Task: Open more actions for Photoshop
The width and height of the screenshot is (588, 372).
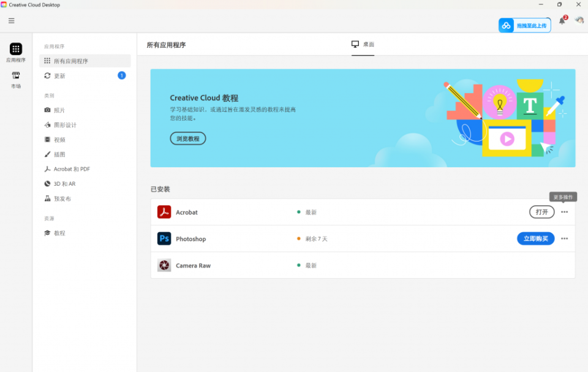Action: [564, 238]
